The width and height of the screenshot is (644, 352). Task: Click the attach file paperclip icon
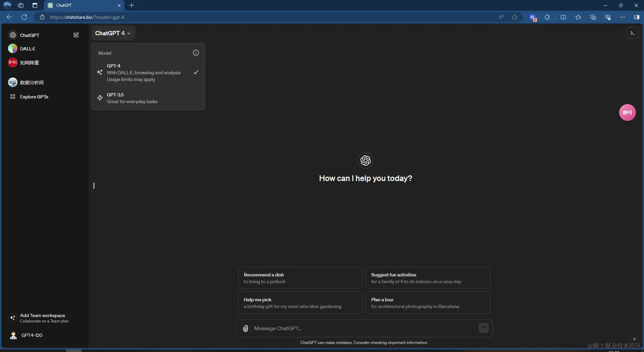click(246, 328)
